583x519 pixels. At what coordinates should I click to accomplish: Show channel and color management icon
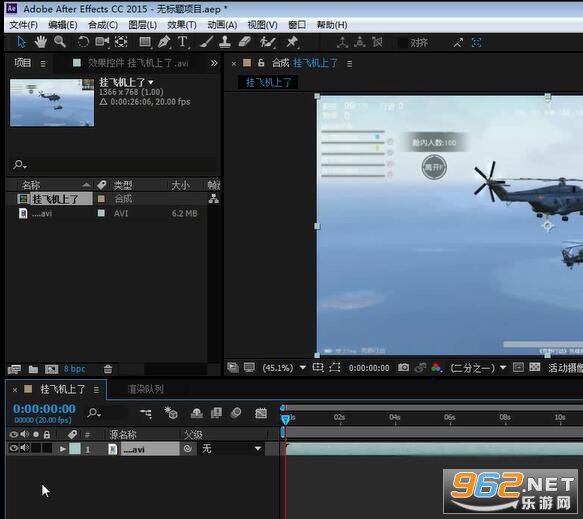pos(437,368)
